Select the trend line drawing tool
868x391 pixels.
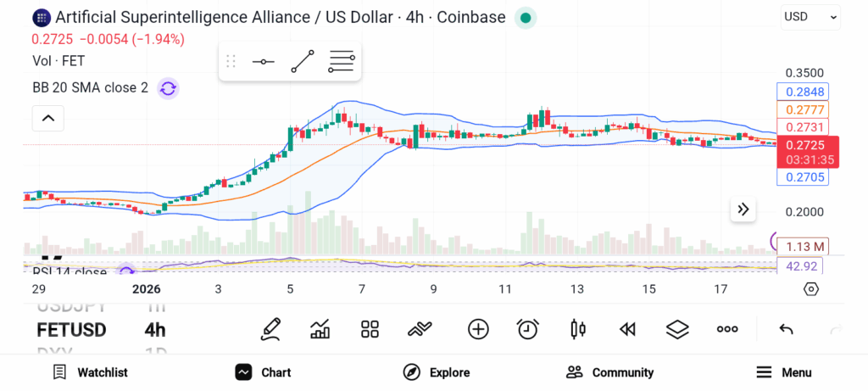tap(303, 62)
